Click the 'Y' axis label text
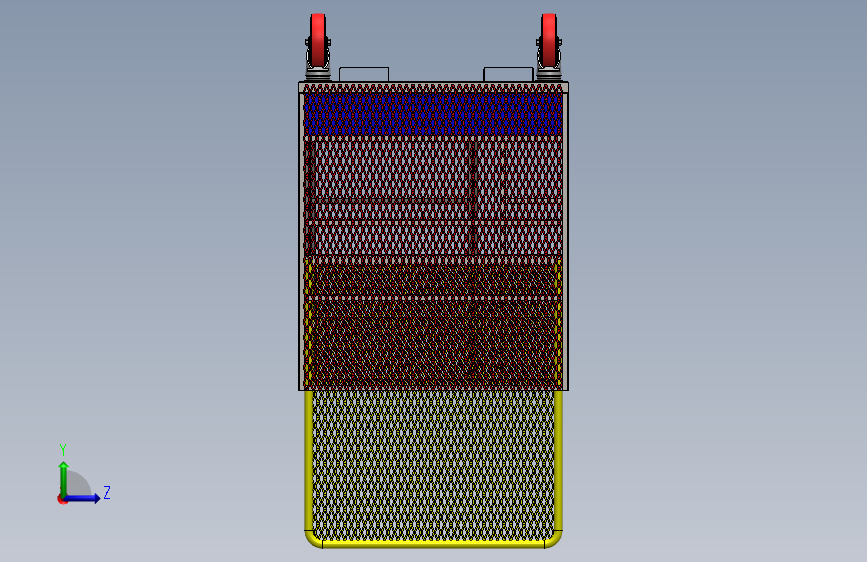 tap(63, 450)
